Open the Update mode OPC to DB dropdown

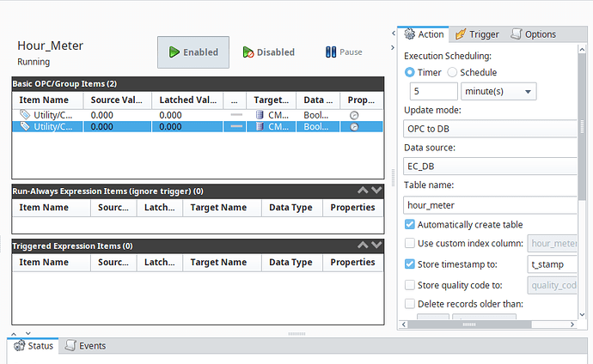[490, 129]
